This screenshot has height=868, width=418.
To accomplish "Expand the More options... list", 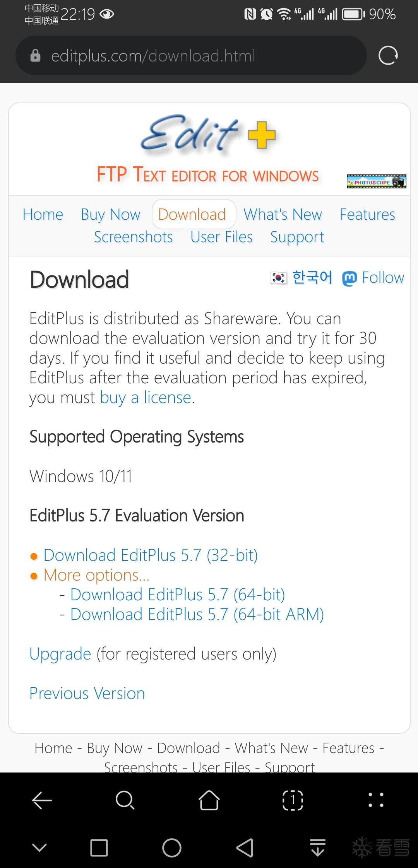I will coord(96,575).
